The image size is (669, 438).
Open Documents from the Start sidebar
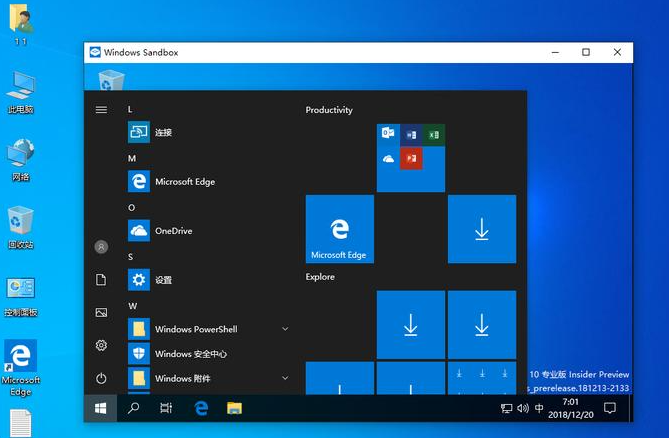[x=101, y=280]
